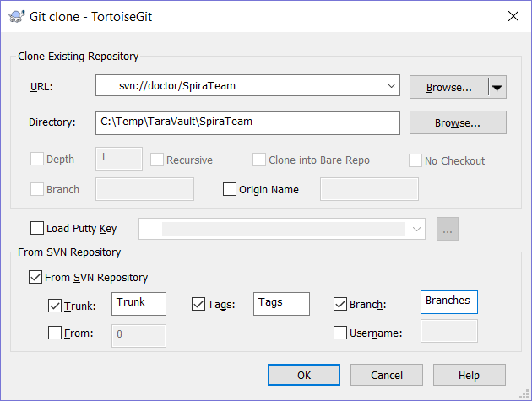Image resolution: width=532 pixels, height=401 pixels.
Task: Enable the Username checkbox
Action: tap(341, 333)
